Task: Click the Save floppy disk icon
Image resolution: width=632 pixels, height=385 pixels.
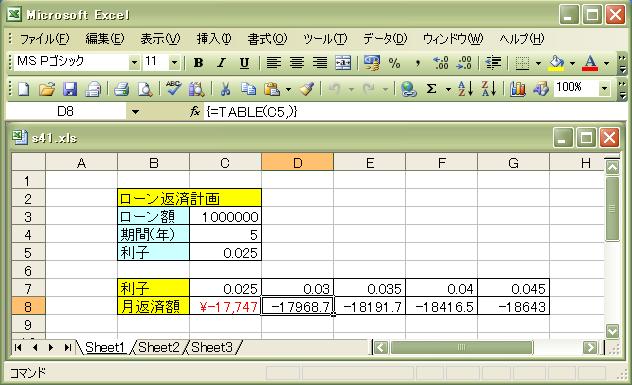Action: pyautogui.click(x=70, y=89)
